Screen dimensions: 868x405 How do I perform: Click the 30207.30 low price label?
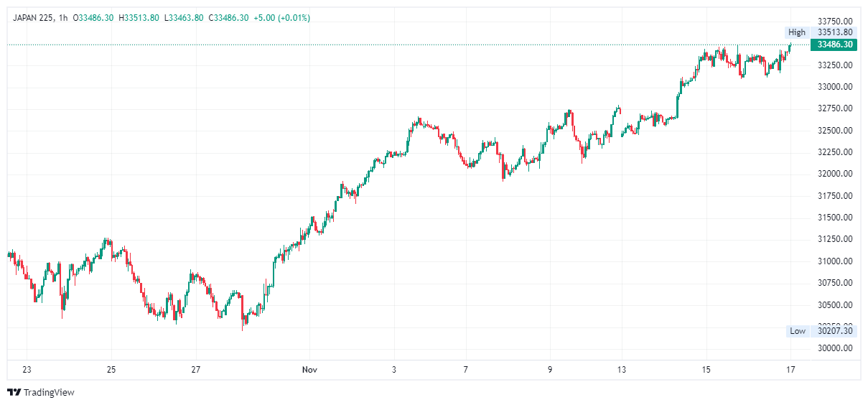point(835,331)
